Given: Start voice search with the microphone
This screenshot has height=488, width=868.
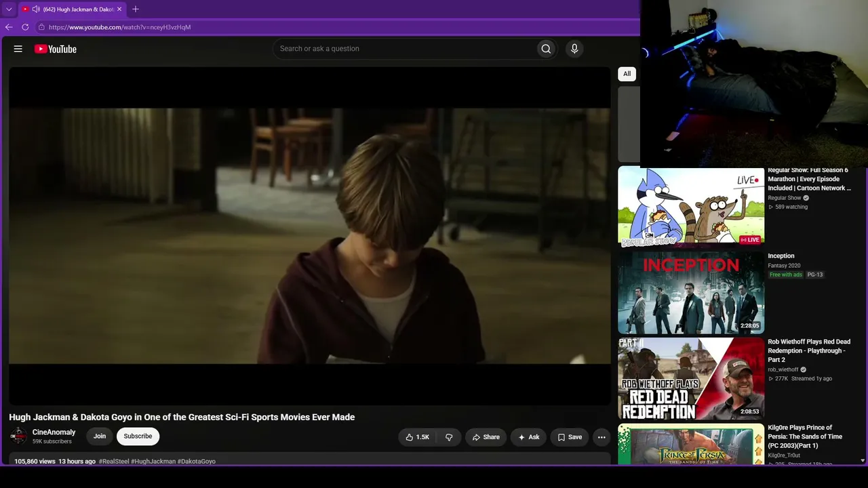Looking at the screenshot, I should click(574, 49).
